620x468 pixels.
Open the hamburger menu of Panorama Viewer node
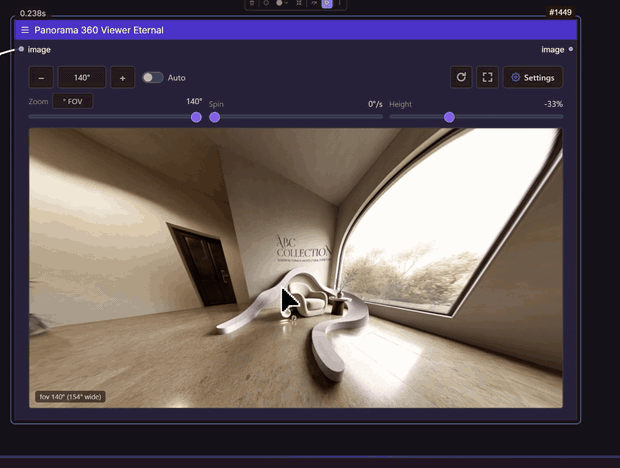[25, 30]
